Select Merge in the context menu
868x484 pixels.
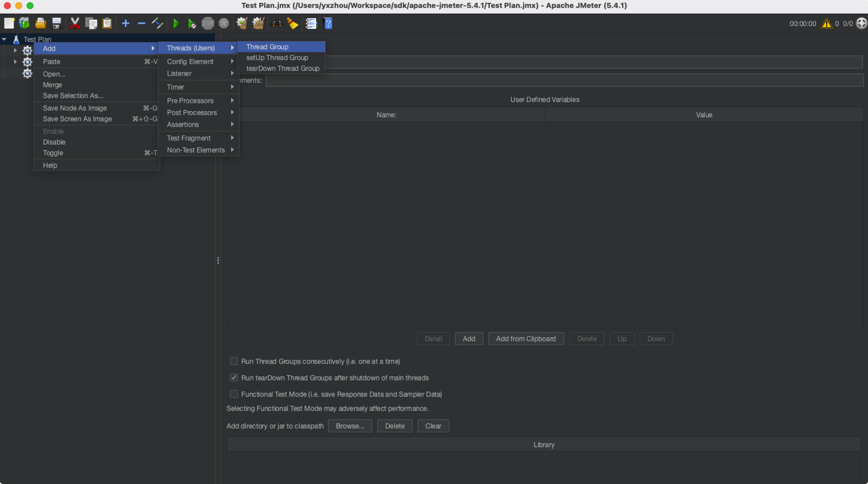pos(97,85)
